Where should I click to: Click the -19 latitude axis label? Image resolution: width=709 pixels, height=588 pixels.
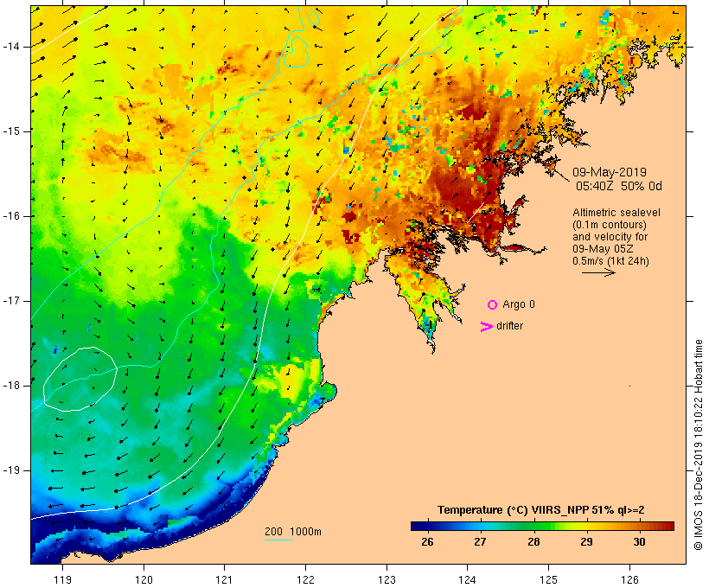[x=11, y=470]
